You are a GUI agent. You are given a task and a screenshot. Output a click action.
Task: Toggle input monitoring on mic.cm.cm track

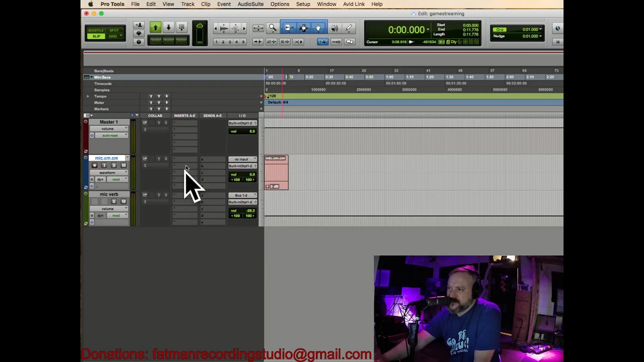(x=104, y=165)
